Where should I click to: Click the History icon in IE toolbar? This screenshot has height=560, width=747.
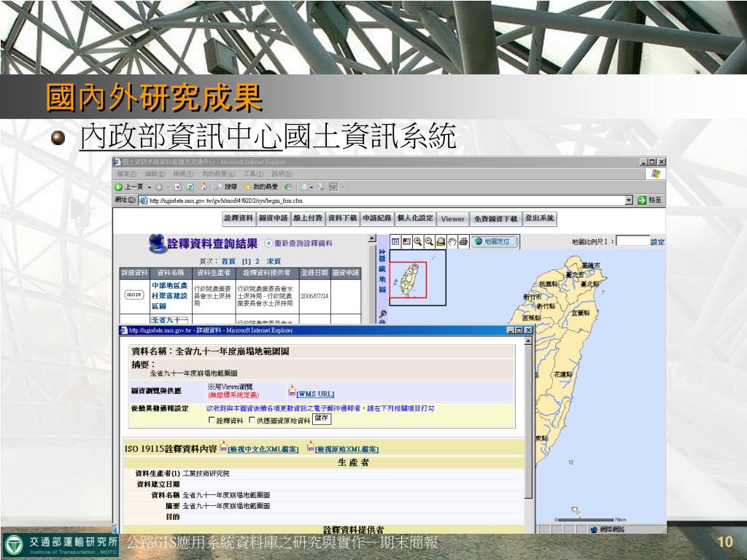pyautogui.click(x=287, y=187)
